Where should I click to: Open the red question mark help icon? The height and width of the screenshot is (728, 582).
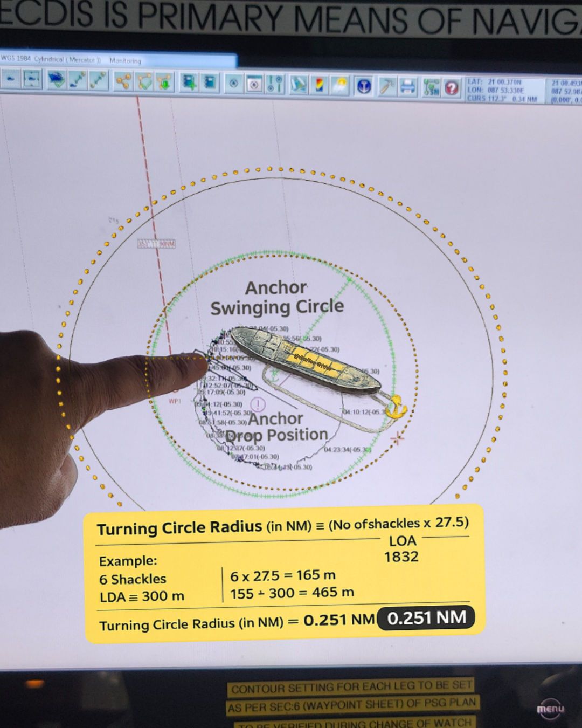tap(452, 88)
